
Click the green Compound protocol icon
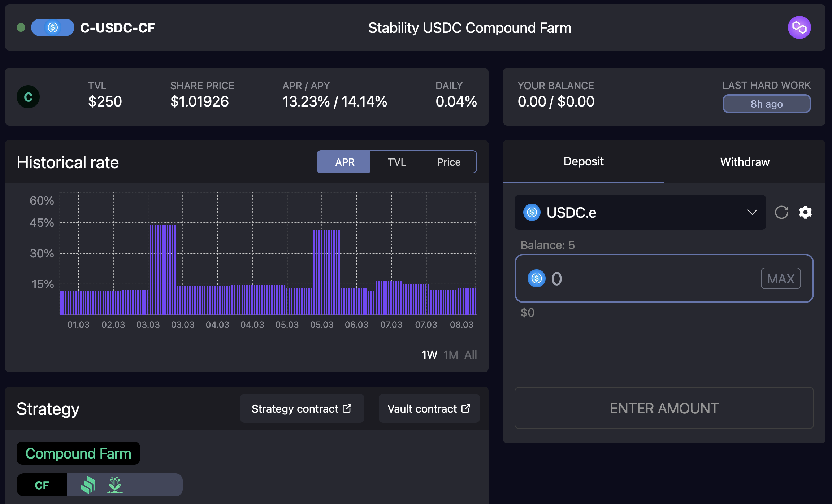click(x=88, y=485)
